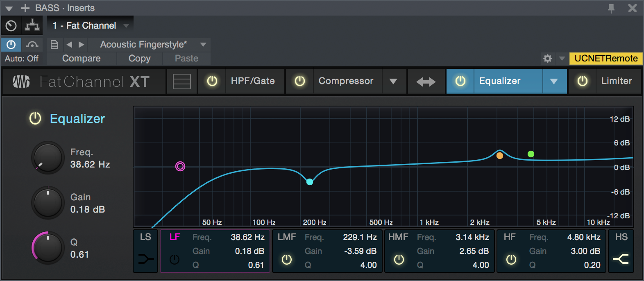Click the HF Freq. value 4.80 kHz
Image resolution: width=644 pixels, height=281 pixels.
[584, 237]
